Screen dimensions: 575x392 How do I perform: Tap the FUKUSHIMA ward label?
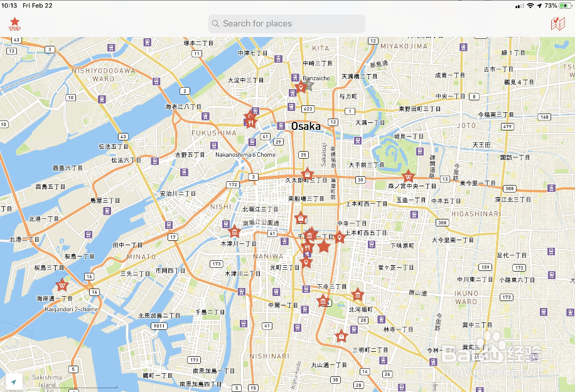214,133
